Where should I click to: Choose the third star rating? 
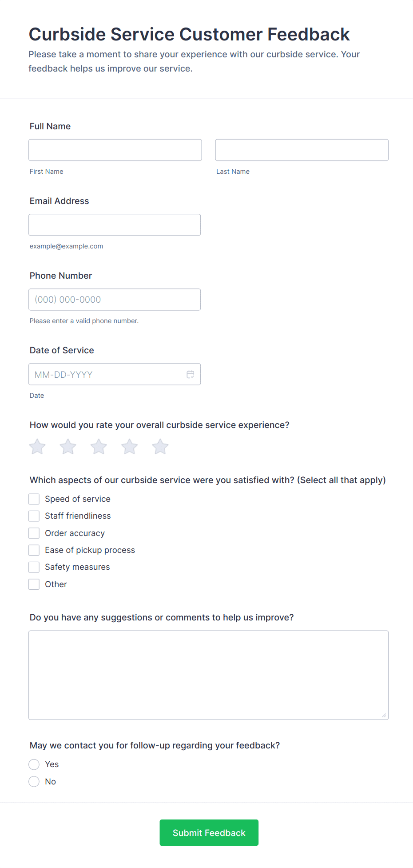pos(99,447)
